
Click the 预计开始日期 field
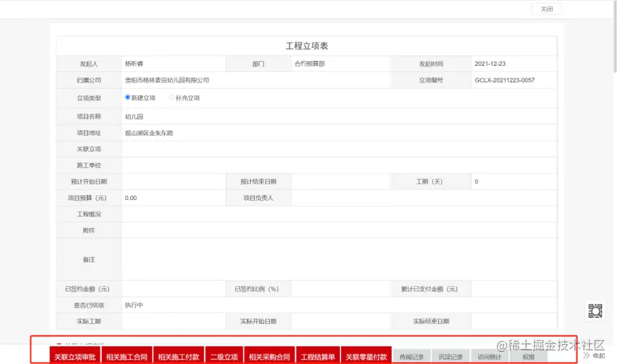click(174, 182)
